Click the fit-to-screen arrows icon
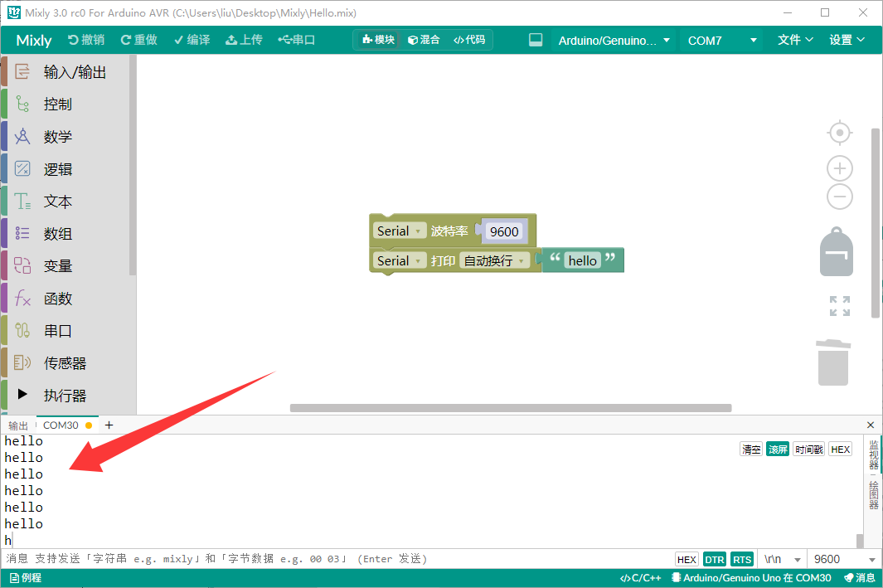Screen dimensions: 883x588 pyautogui.click(x=840, y=306)
